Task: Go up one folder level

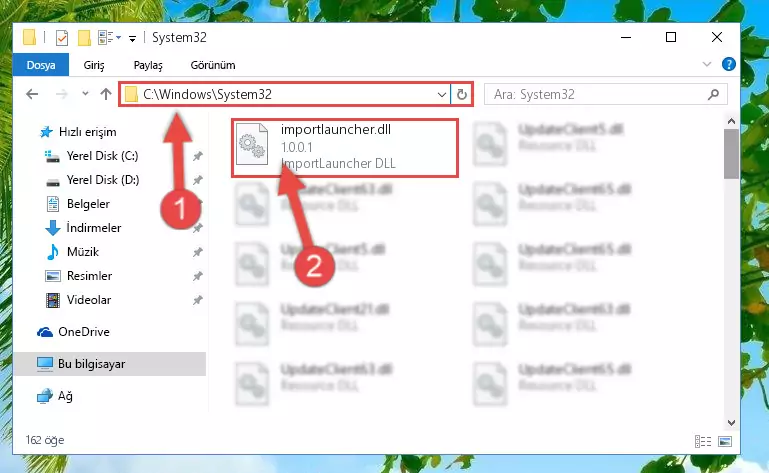Action: [106, 94]
